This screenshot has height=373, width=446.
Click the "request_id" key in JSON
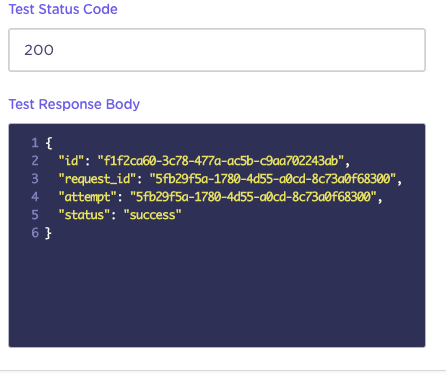point(97,179)
